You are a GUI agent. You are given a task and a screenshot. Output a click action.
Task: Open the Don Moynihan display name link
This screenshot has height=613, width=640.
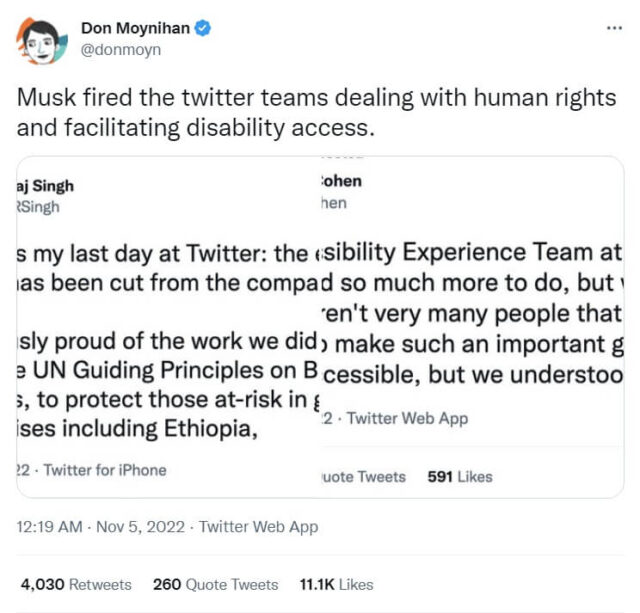(x=136, y=29)
